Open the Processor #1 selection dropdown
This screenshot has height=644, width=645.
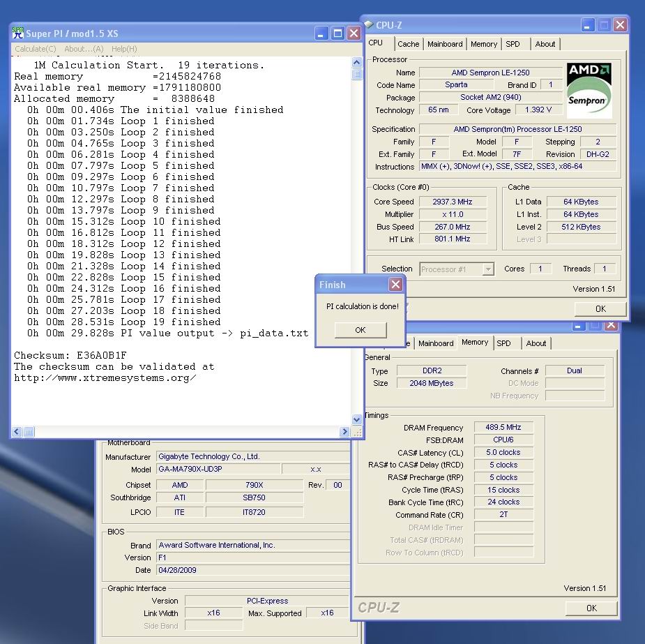(x=488, y=269)
